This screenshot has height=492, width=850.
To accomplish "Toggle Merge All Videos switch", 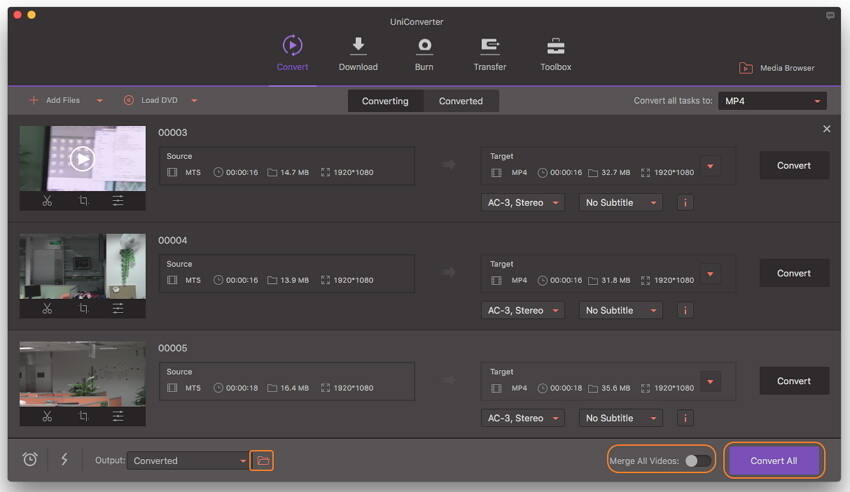I will click(x=698, y=461).
